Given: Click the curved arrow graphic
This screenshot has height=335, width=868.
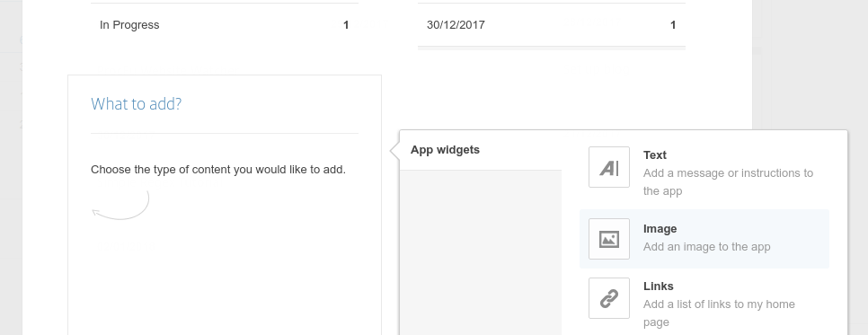Looking at the screenshot, I should [120, 206].
